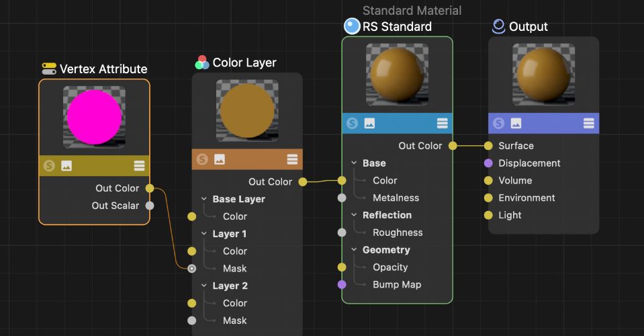
Task: Click the Layer 1 Color input port
Action: click(192, 251)
